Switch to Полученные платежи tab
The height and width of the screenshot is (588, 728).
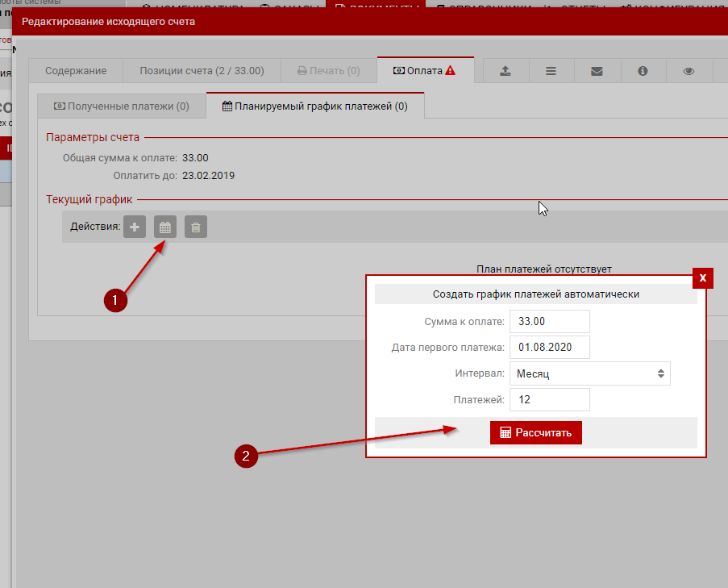pos(121,106)
